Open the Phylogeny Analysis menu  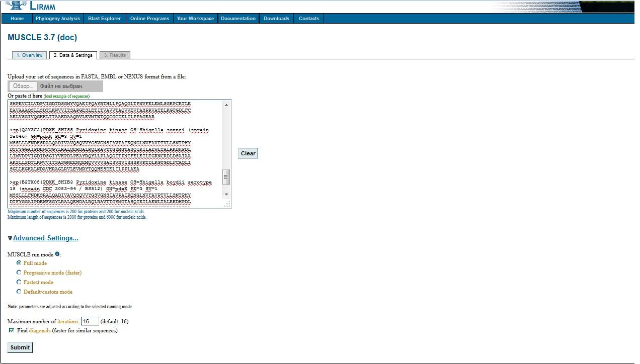pos(58,19)
